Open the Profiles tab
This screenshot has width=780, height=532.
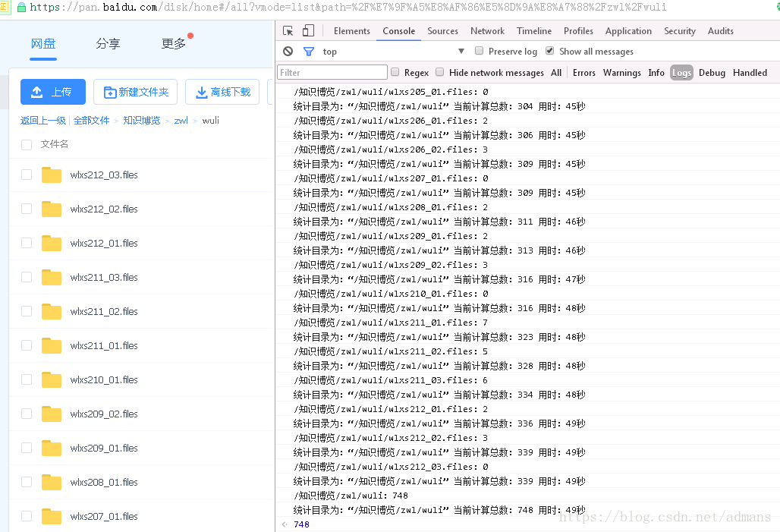click(x=578, y=31)
